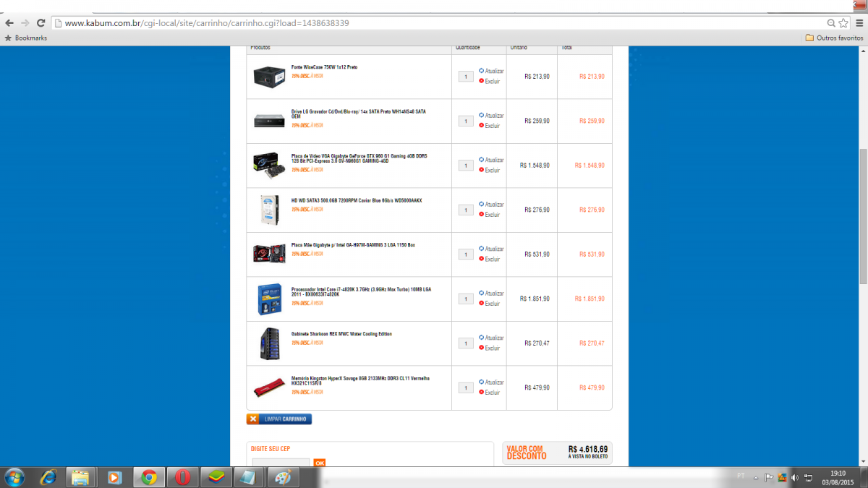The image size is (868, 488).
Task: Click Excluir for Placa Mãe Gigabyte
Action: pyautogui.click(x=490, y=259)
